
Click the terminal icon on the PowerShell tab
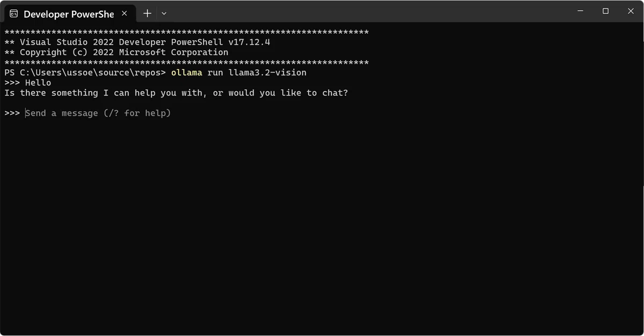point(14,13)
